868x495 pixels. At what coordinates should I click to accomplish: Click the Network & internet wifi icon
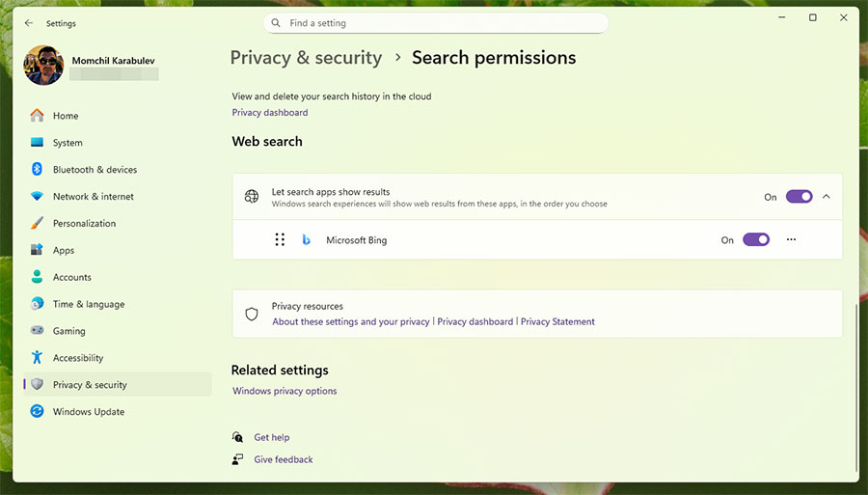(x=37, y=197)
